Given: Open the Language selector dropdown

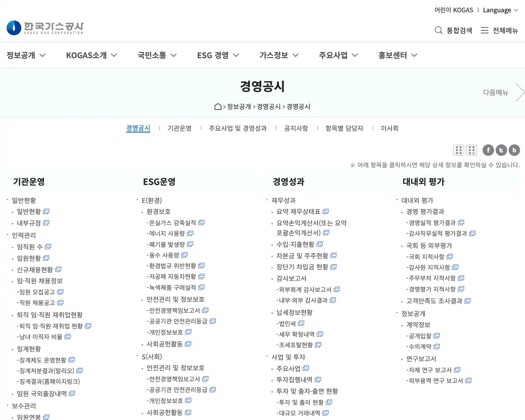Looking at the screenshot, I should tap(500, 10).
